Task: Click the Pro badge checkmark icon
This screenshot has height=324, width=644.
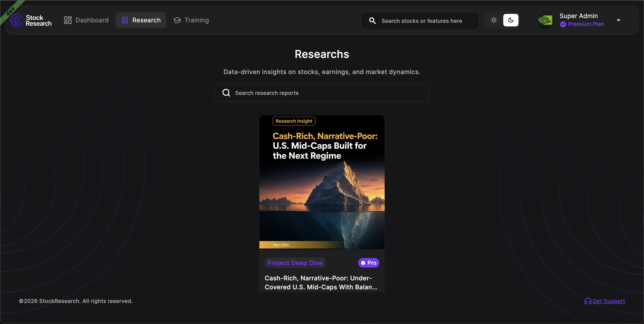Action: click(x=363, y=263)
